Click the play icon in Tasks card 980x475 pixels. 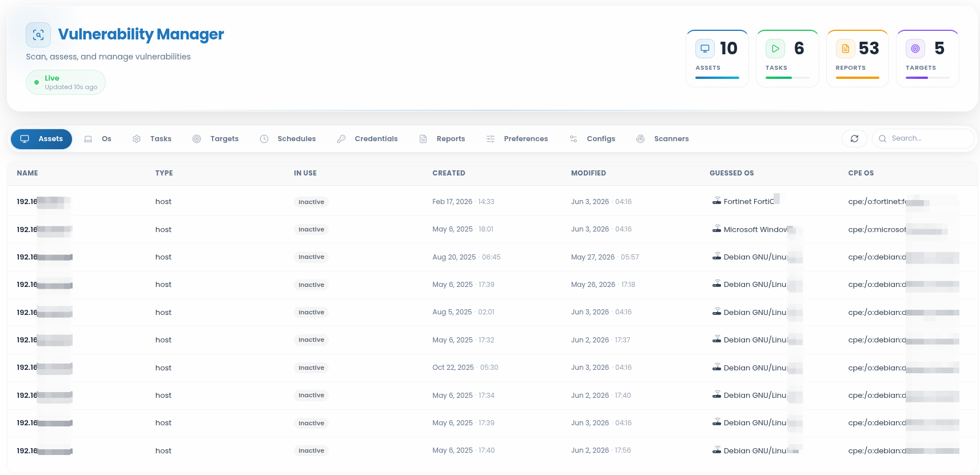[775, 49]
